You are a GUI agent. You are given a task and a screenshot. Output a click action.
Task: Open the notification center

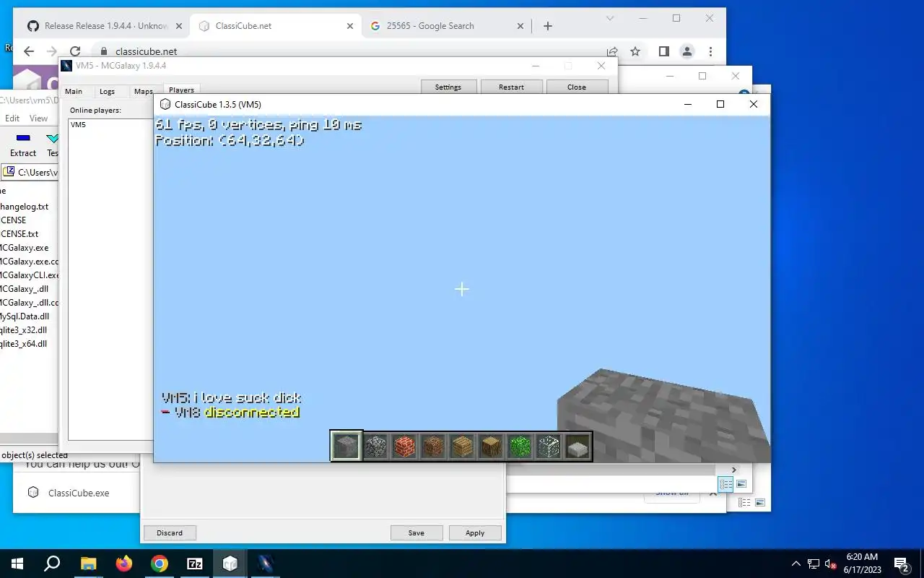tap(901, 564)
